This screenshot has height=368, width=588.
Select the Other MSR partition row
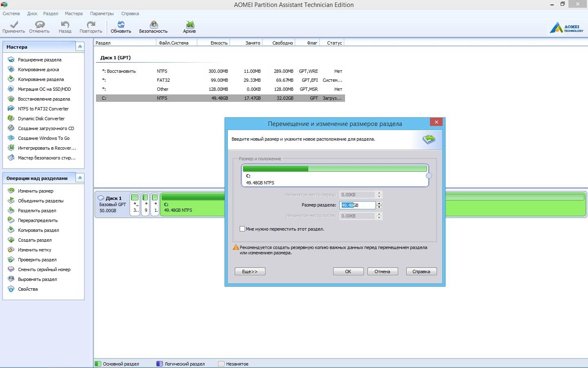pos(220,89)
